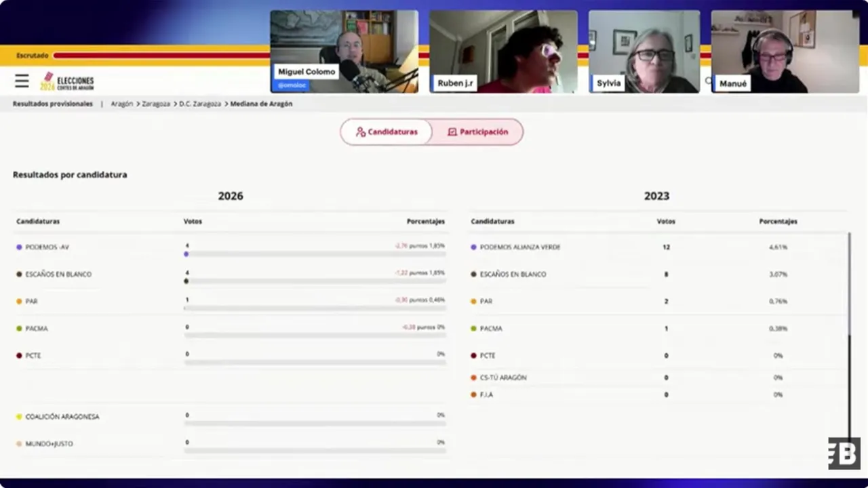This screenshot has width=868, height=488.
Task: Click the green PACMA dot in 2026
Action: [19, 329]
